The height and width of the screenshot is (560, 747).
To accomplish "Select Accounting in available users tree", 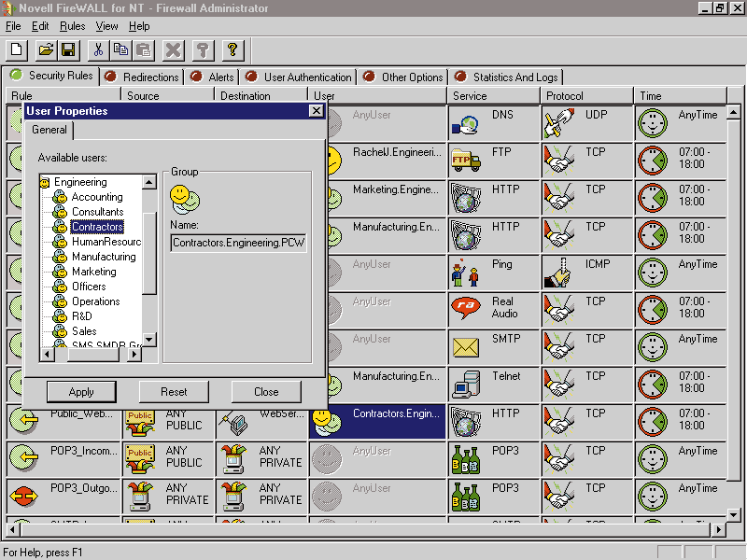I will coord(97,197).
